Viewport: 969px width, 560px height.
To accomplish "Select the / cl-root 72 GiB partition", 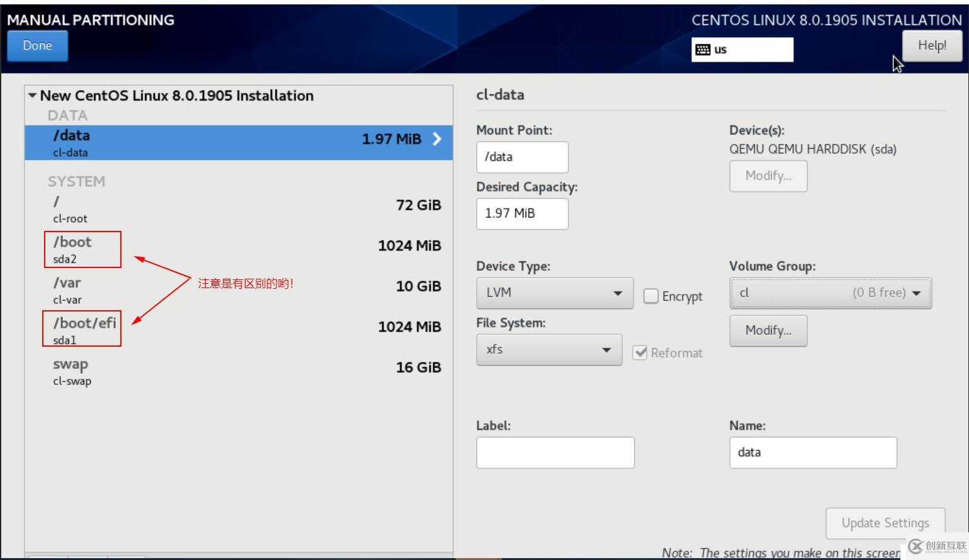I will 239,210.
